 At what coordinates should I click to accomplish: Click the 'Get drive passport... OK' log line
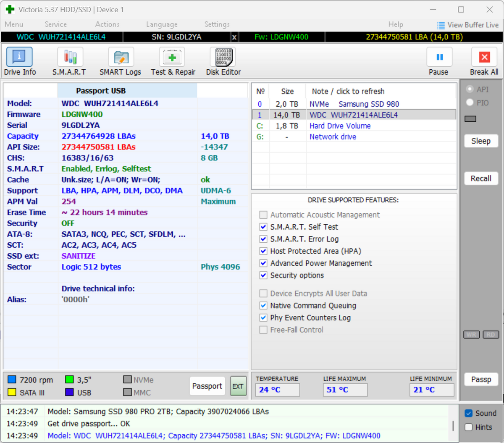coord(89,424)
